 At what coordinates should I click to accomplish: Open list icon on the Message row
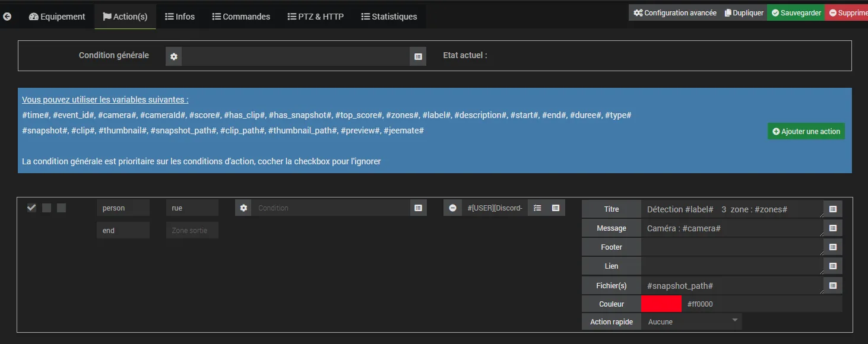coord(833,228)
